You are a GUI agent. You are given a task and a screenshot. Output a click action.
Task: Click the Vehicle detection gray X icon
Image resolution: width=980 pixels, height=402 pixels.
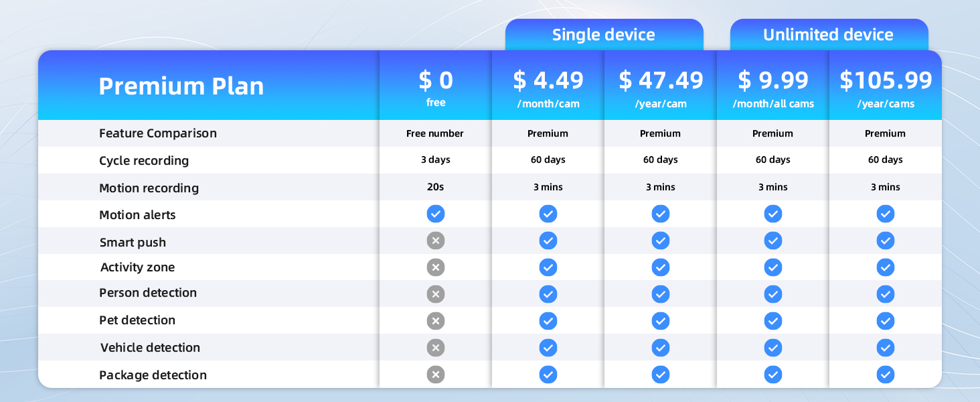436,347
